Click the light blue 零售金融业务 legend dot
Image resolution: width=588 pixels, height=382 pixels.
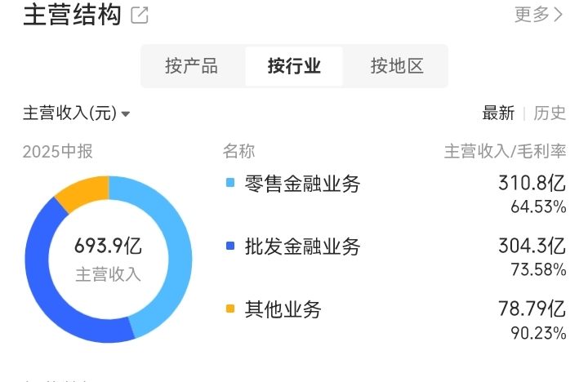[229, 184]
